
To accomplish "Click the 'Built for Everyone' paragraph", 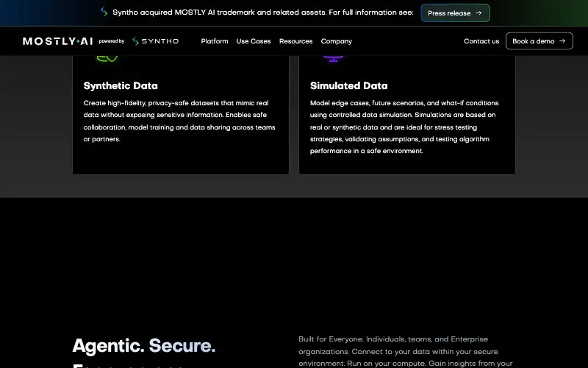I will click(406, 352).
